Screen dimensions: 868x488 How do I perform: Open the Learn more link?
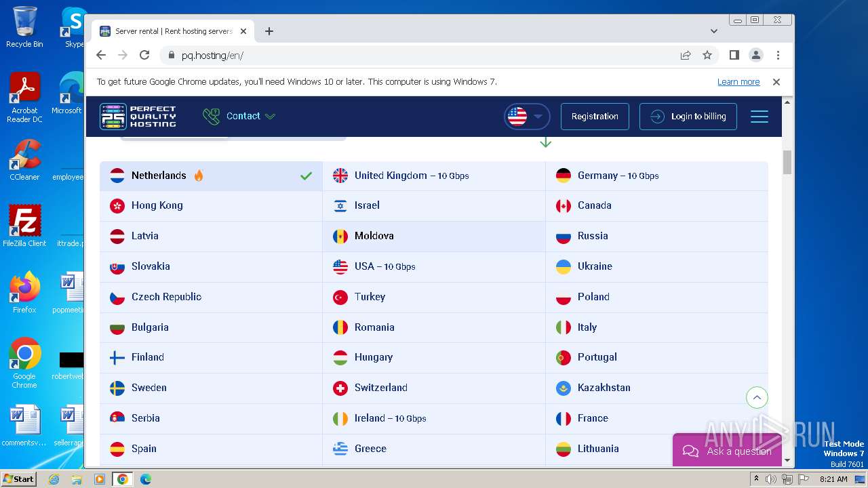tap(738, 82)
